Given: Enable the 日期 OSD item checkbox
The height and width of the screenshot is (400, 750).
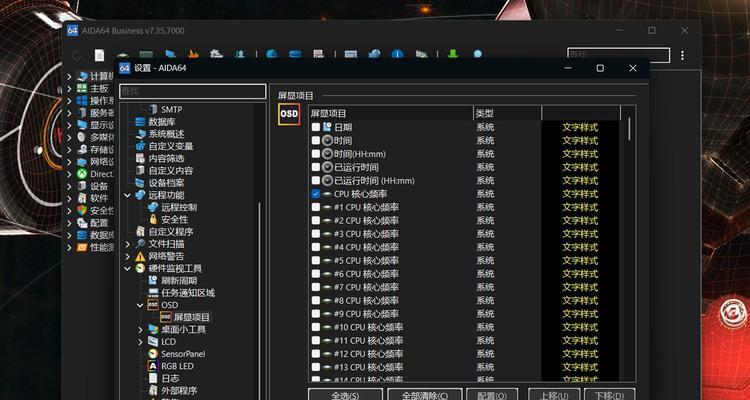Looking at the screenshot, I should tap(316, 127).
